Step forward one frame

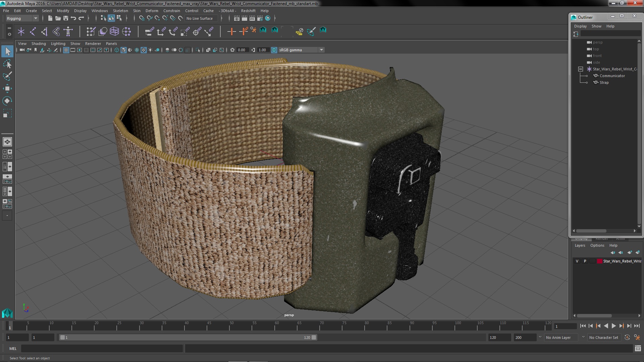[x=629, y=326]
